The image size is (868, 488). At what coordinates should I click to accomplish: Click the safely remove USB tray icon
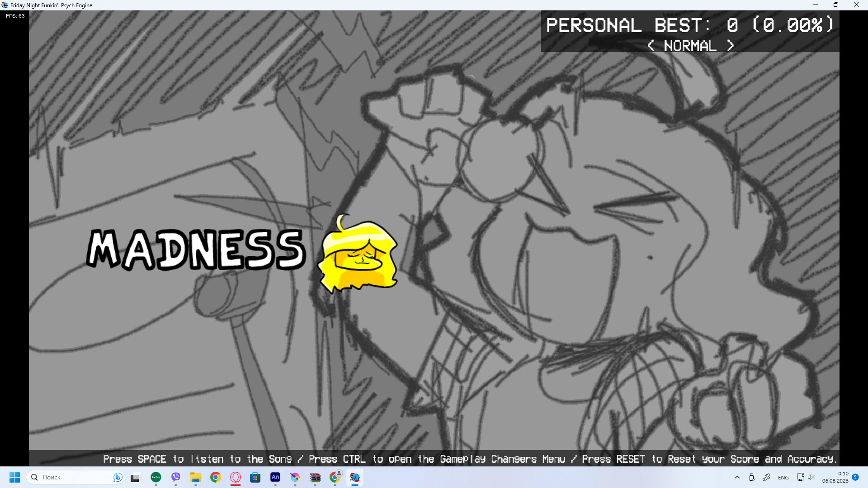(752, 477)
